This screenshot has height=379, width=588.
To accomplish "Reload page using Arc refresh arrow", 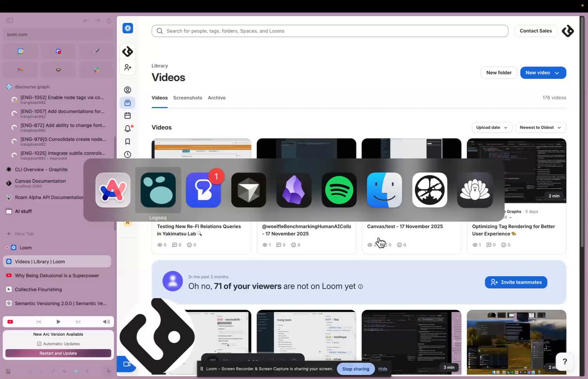I will point(109,21).
